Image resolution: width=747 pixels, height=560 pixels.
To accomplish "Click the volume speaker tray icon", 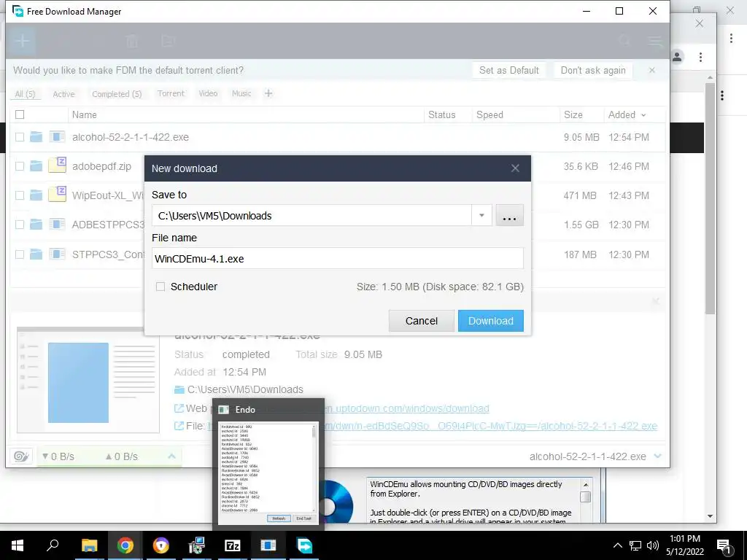I will coord(653,545).
